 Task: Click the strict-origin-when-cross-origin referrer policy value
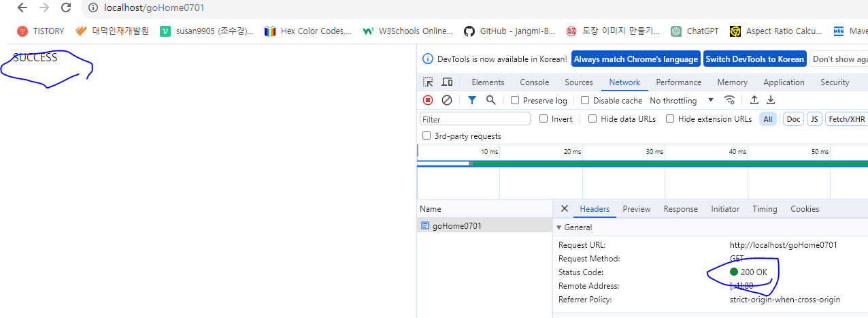tap(785, 300)
